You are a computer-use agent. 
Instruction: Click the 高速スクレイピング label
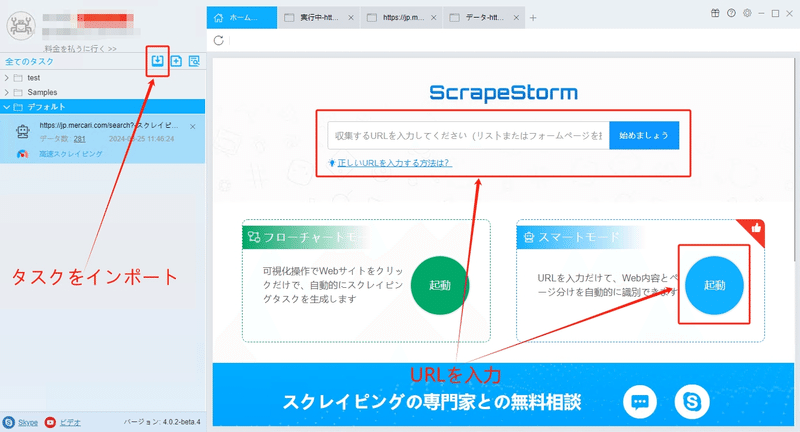tap(70, 154)
